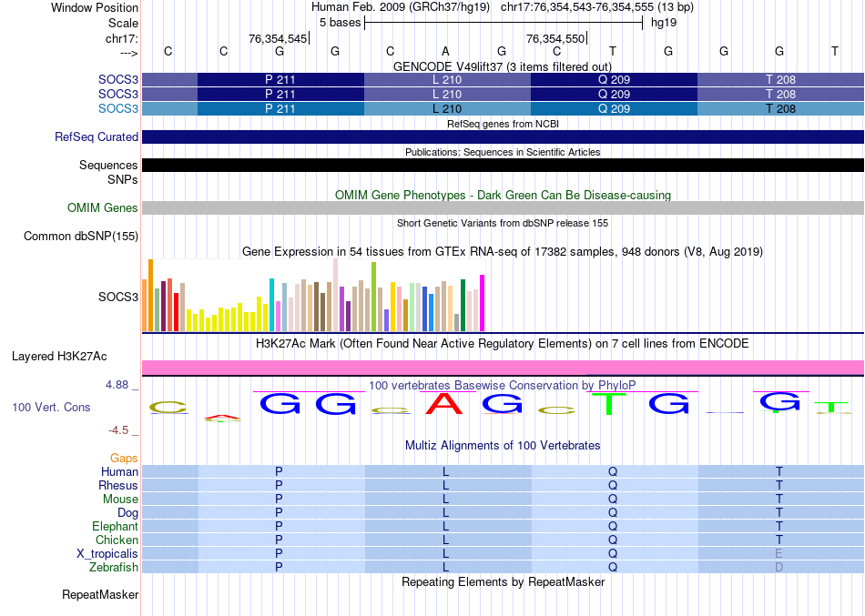The width and height of the screenshot is (865, 616).
Task: Click the Mouse species row label
Action: click(120, 500)
